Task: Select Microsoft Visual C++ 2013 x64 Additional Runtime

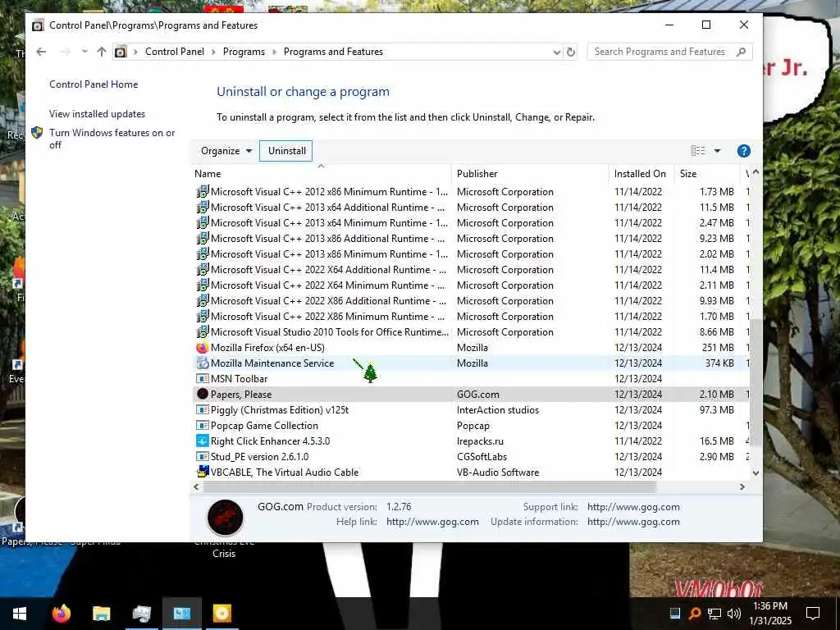Action: pos(327,208)
